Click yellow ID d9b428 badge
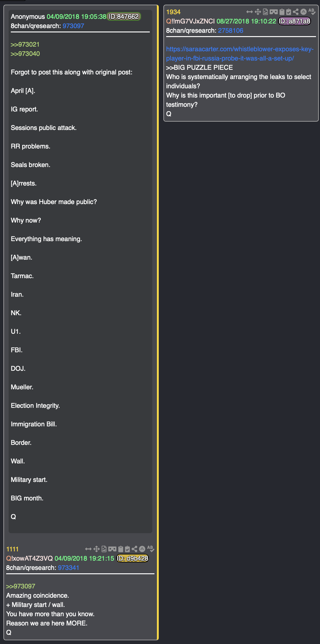The height and width of the screenshot is (644, 320). click(x=133, y=558)
